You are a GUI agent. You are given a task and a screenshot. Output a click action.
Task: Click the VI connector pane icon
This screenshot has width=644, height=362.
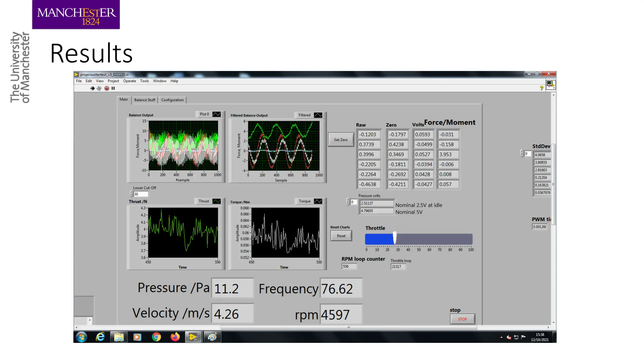[x=550, y=85]
